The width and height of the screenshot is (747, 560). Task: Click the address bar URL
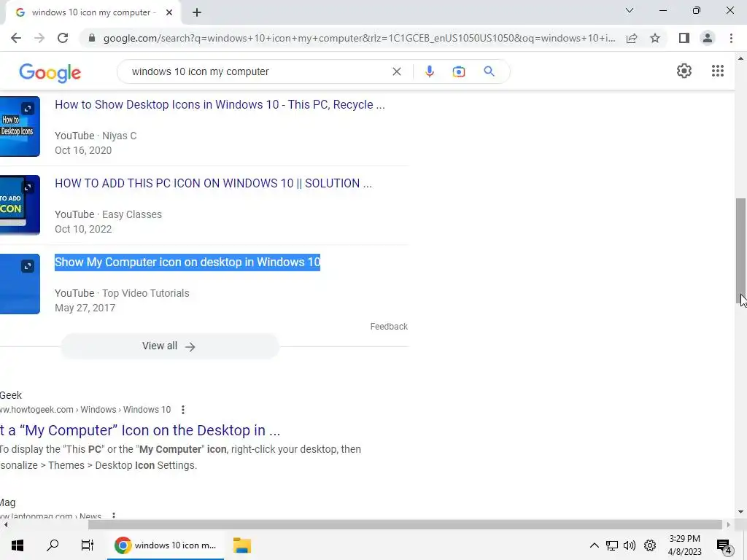click(359, 38)
